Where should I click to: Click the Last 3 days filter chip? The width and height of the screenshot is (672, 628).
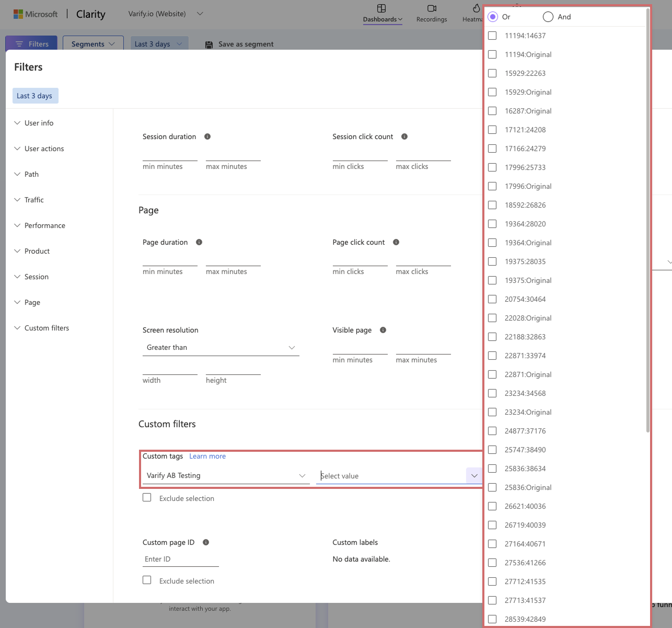click(x=35, y=96)
